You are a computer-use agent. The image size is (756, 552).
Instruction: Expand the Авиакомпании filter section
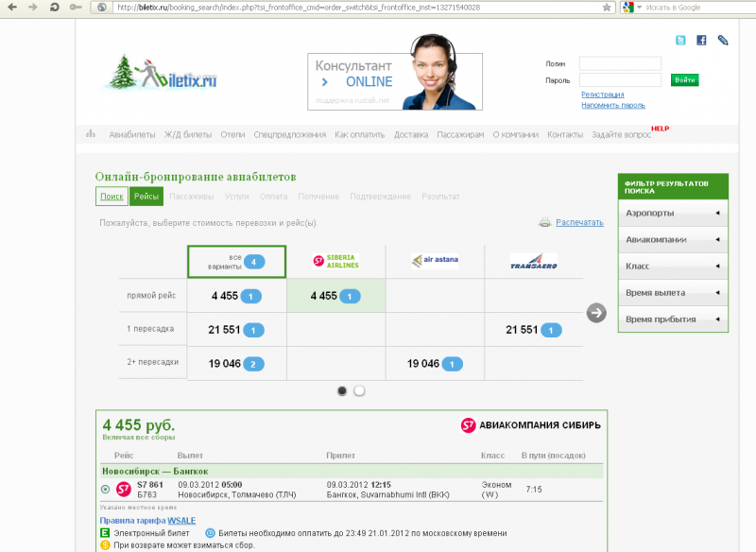point(673,239)
